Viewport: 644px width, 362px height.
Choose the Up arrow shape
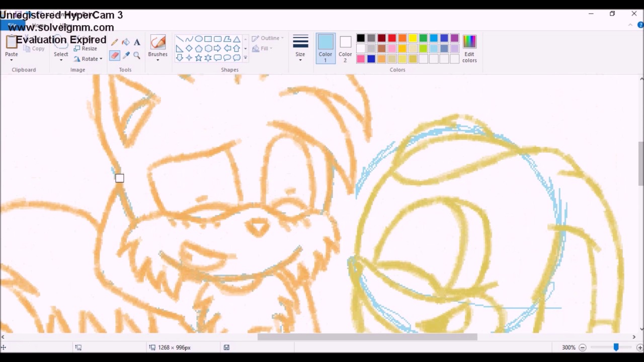pyautogui.click(x=237, y=49)
